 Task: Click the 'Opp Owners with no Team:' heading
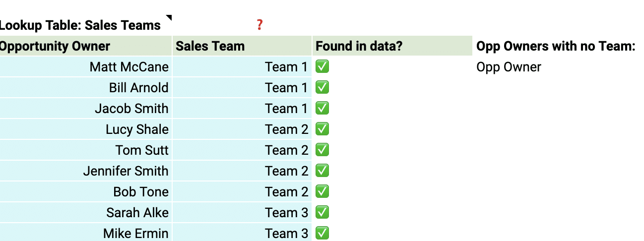pyautogui.click(x=556, y=46)
